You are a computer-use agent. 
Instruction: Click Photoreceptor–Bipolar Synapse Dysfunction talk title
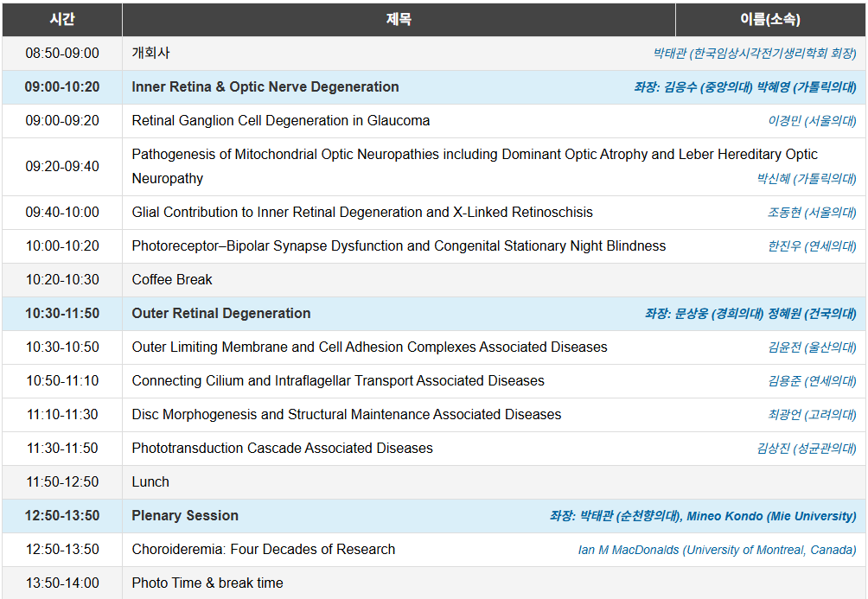[398, 245]
